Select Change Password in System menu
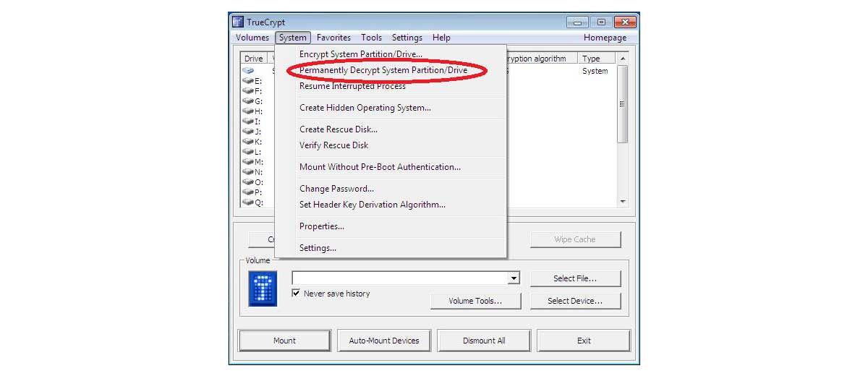Screen dimensions: 868x376 [x=336, y=189]
